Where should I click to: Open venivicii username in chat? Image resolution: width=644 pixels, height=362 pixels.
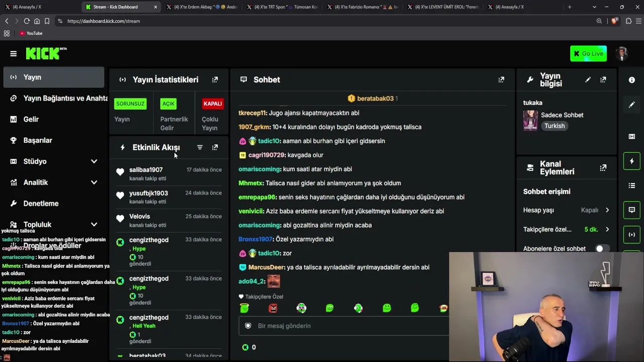tap(251, 211)
